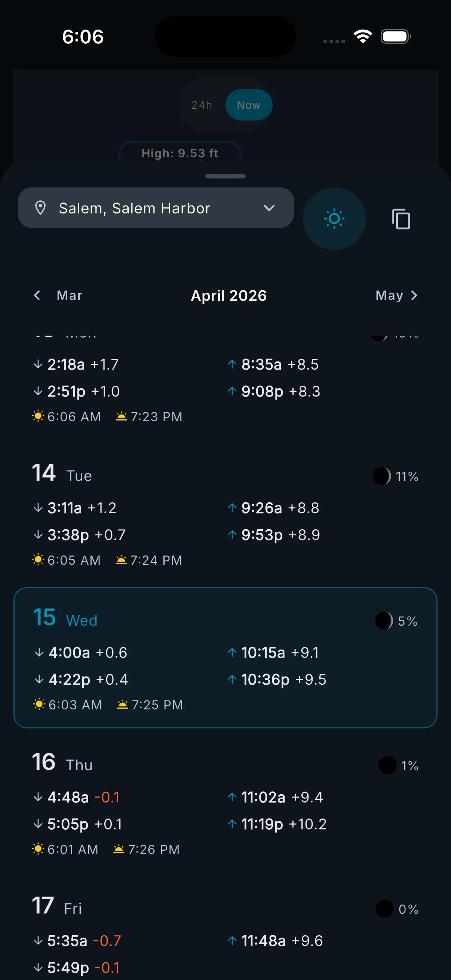
Task: Select the April 16 Thursday tide entry
Action: (x=225, y=803)
